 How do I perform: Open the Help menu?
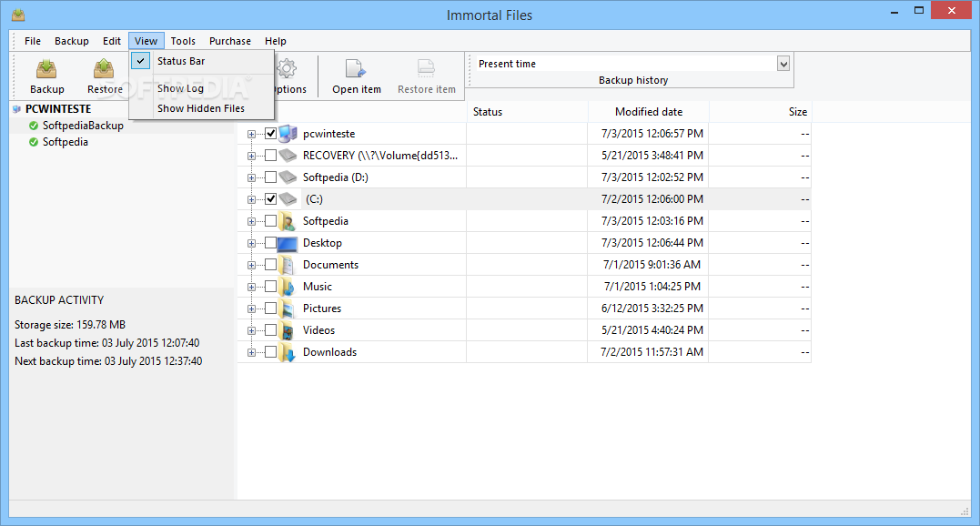click(275, 41)
